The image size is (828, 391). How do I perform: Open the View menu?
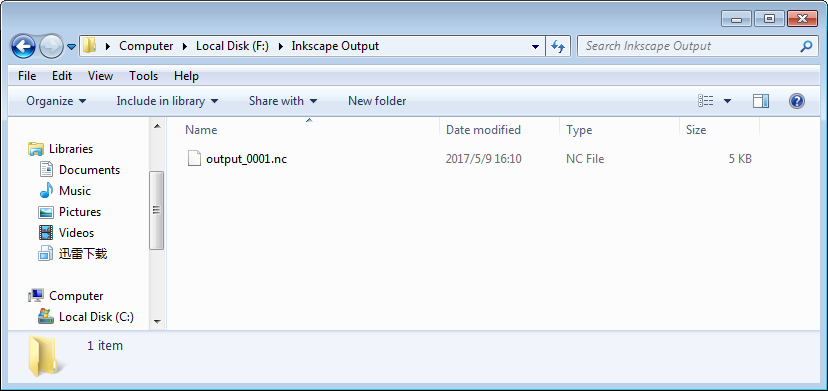100,76
